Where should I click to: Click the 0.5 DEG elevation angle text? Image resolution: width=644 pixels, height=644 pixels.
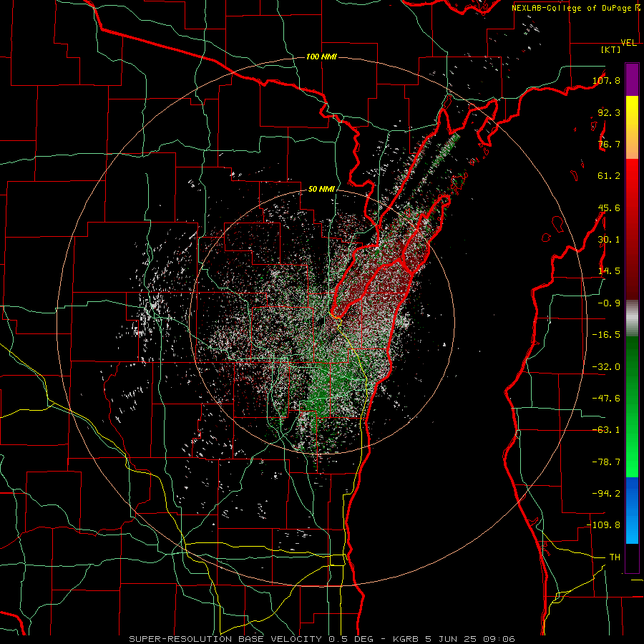pos(351,639)
